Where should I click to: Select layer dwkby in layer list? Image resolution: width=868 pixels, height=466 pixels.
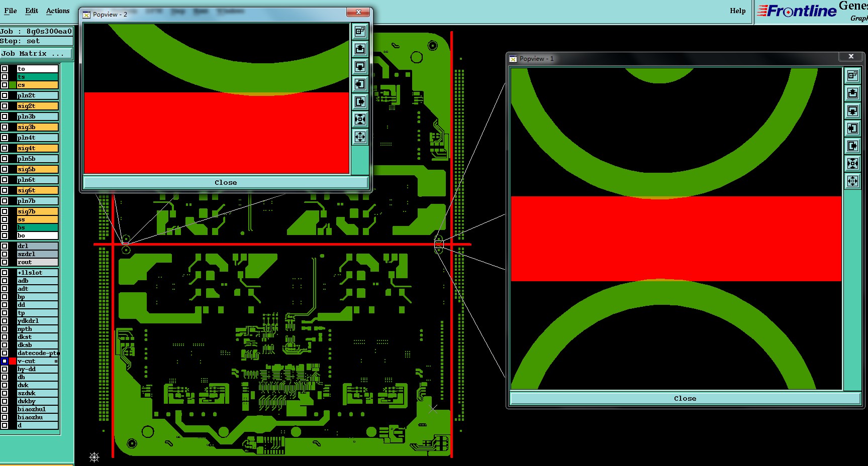coord(38,401)
